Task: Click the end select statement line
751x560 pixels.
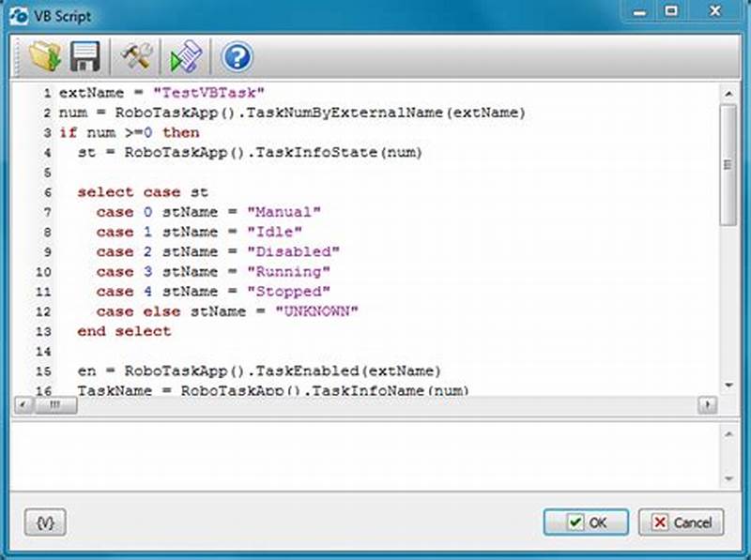Action: [122, 331]
